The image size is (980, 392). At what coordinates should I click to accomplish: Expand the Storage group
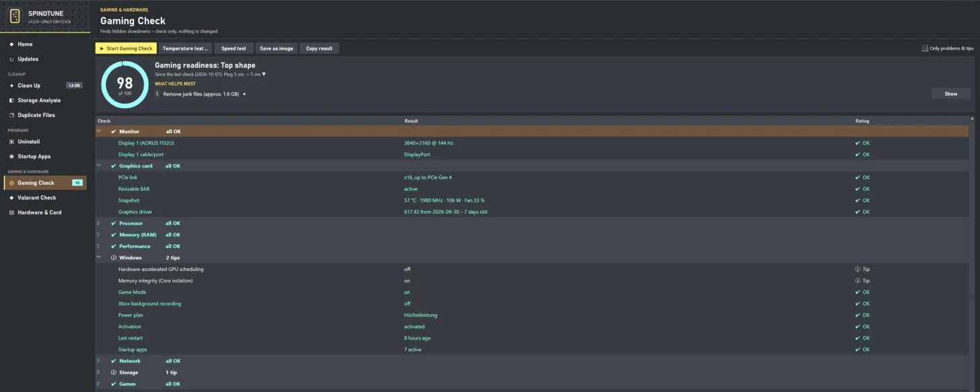[x=98, y=373]
